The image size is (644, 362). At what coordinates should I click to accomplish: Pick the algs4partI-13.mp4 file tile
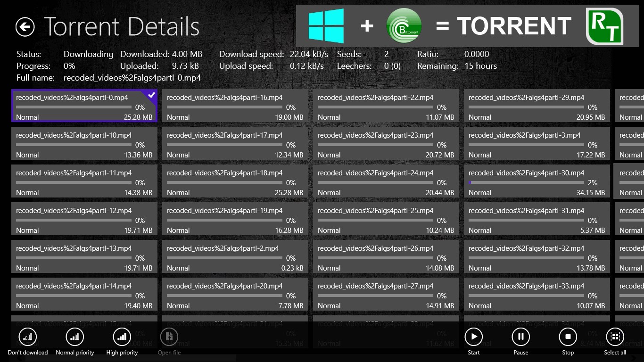[x=84, y=257]
